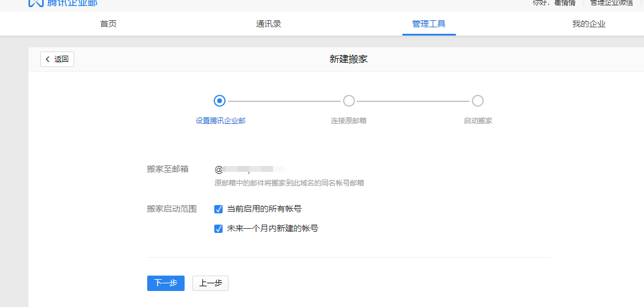
Task: Switch to the 通讯录 tab
Action: [268, 24]
